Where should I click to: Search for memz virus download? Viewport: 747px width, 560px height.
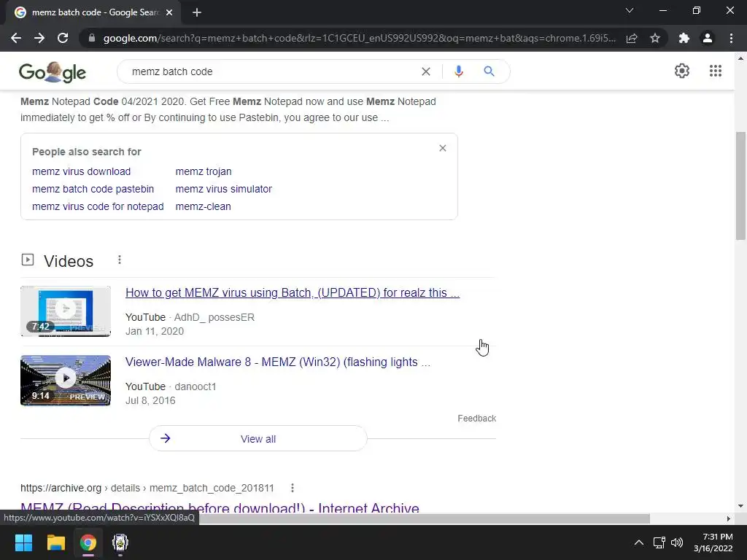[82, 171]
